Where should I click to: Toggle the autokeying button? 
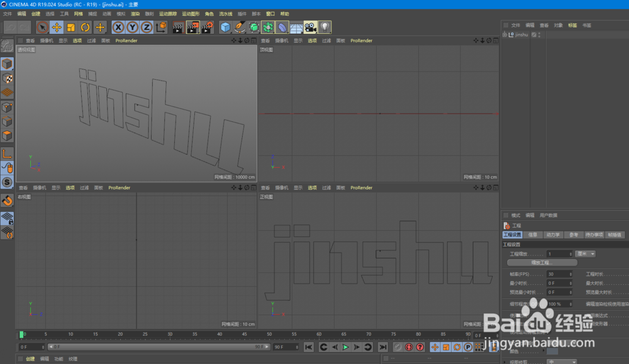pos(409,347)
